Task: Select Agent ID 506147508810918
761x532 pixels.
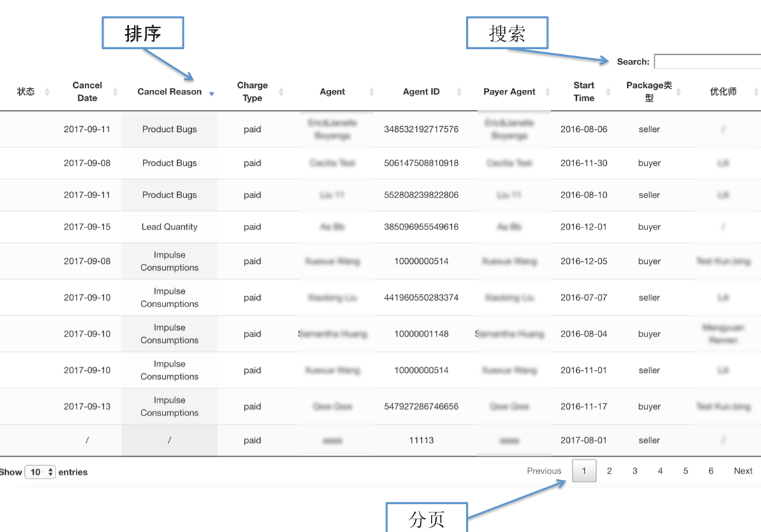Action: (x=421, y=164)
